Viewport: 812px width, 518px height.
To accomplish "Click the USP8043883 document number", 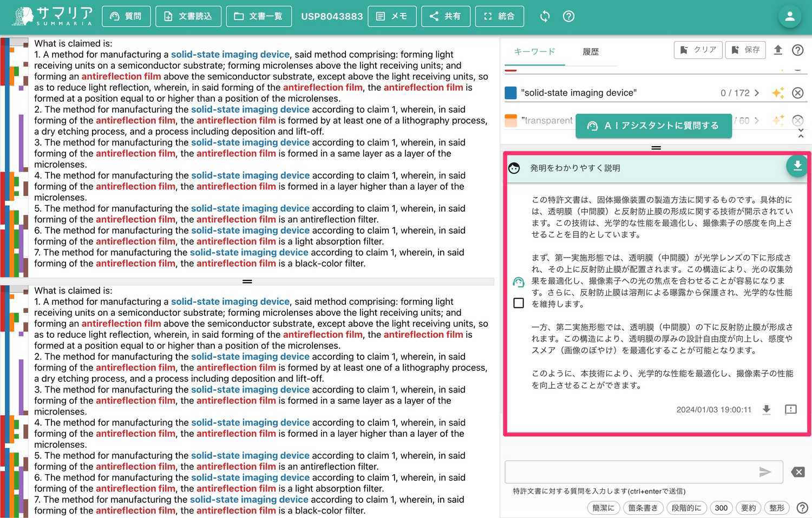I will point(332,16).
